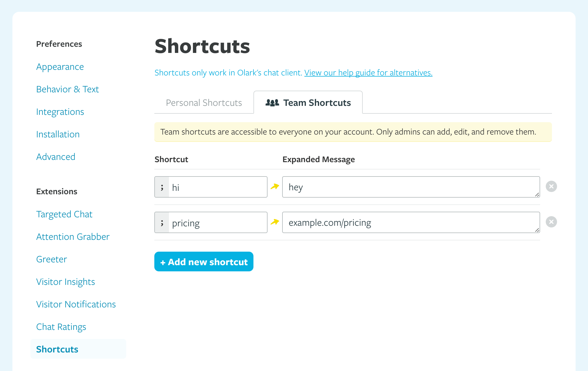Click the example.com/pricing expanded message box

411,222
